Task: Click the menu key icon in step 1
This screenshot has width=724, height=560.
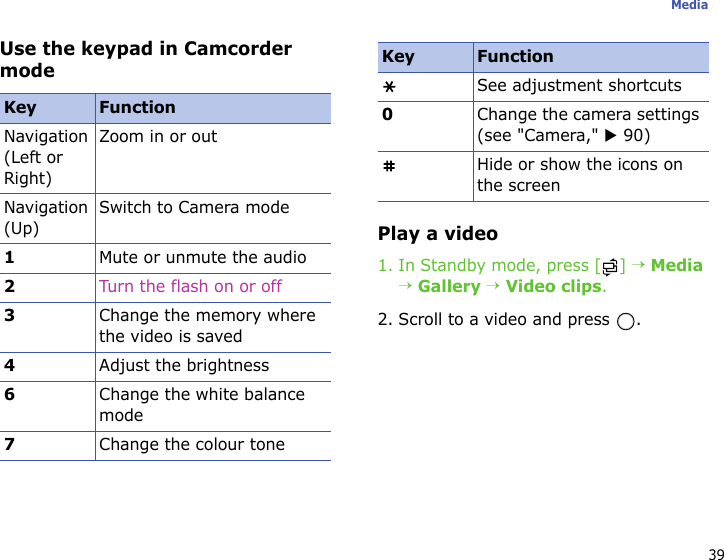Action: click(x=609, y=266)
